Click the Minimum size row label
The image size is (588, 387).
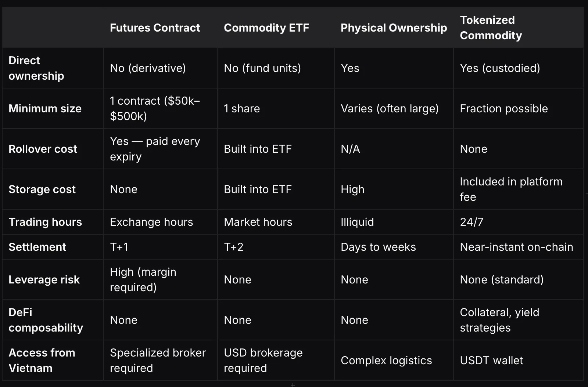pos(45,109)
